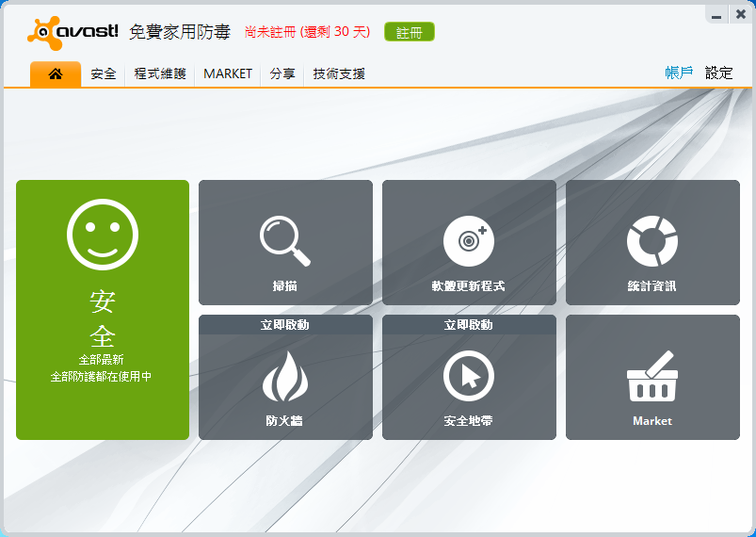Click the avast! logo
Viewport: 756px width, 537px height.
tap(73, 32)
